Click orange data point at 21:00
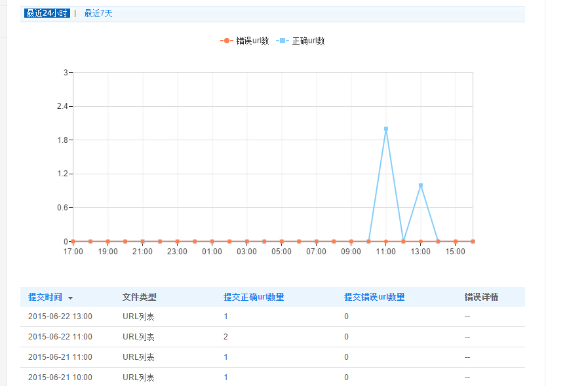Viewport: 588px width, 386px height. click(143, 241)
